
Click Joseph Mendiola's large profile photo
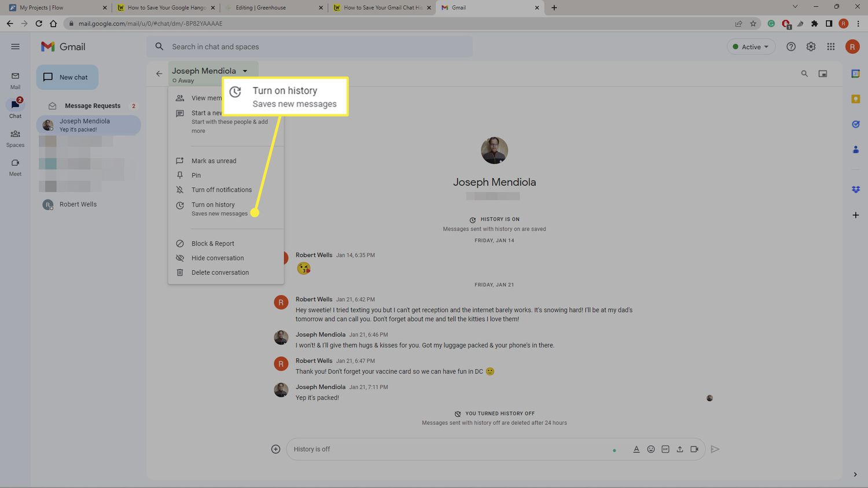click(x=494, y=150)
